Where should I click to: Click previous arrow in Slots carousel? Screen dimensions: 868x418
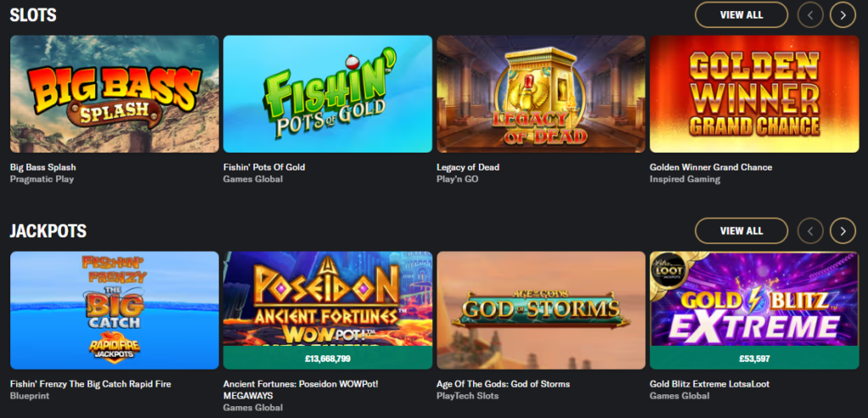pyautogui.click(x=810, y=15)
